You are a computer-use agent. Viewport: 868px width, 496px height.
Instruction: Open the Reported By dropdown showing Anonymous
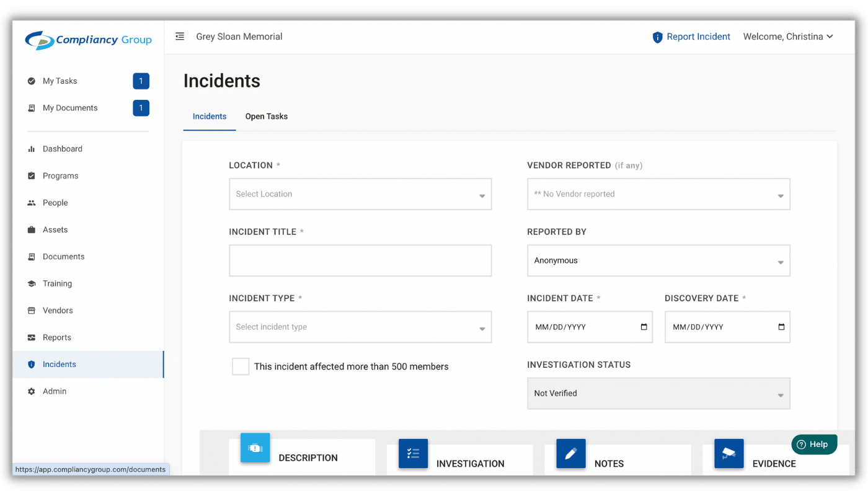tap(658, 260)
